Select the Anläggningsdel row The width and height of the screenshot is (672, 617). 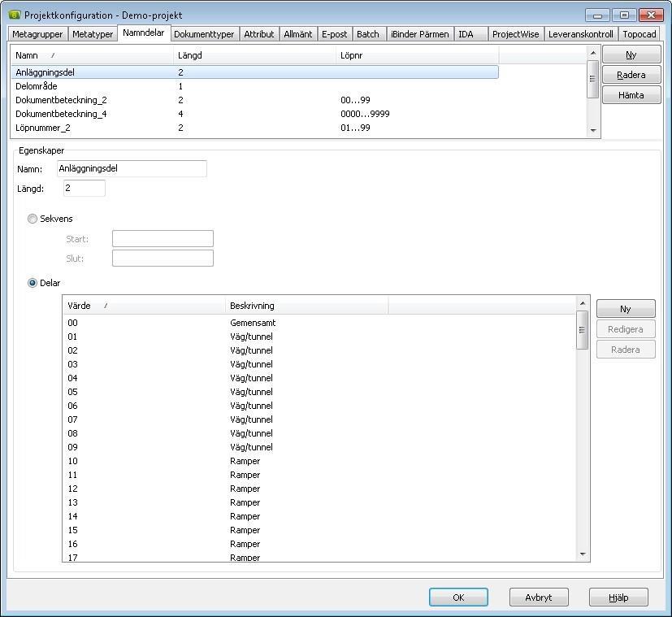(x=254, y=72)
